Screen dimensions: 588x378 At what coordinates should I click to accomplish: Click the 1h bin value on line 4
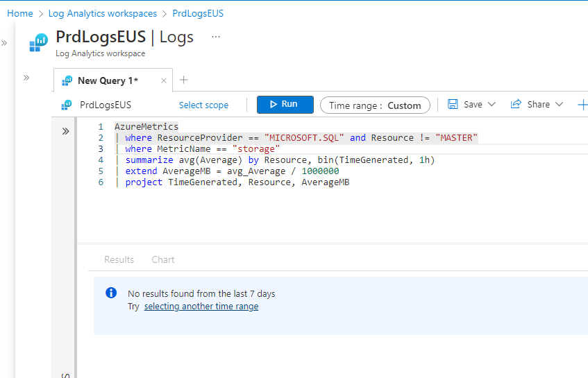click(424, 160)
